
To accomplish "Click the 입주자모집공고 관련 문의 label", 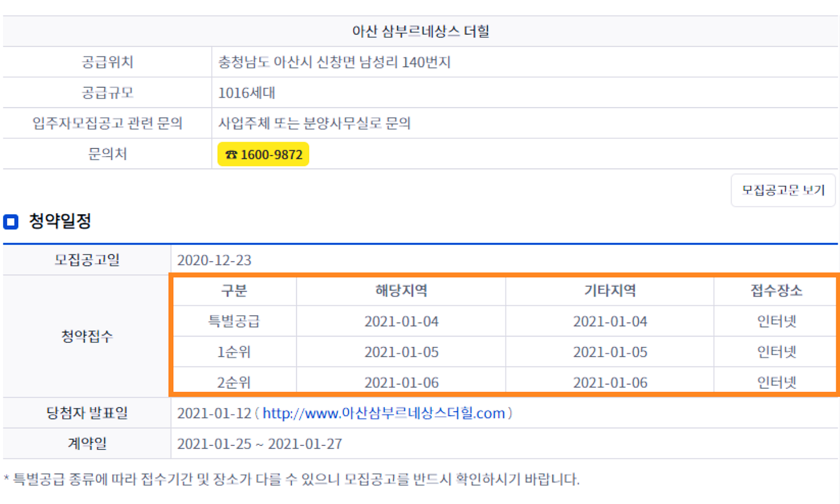I will click(x=107, y=123).
